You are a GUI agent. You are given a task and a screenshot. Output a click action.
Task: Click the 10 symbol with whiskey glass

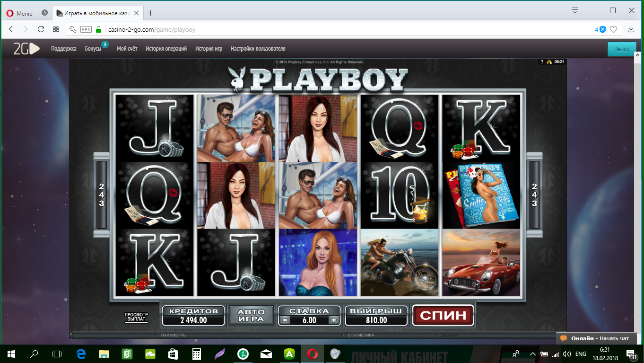click(400, 195)
